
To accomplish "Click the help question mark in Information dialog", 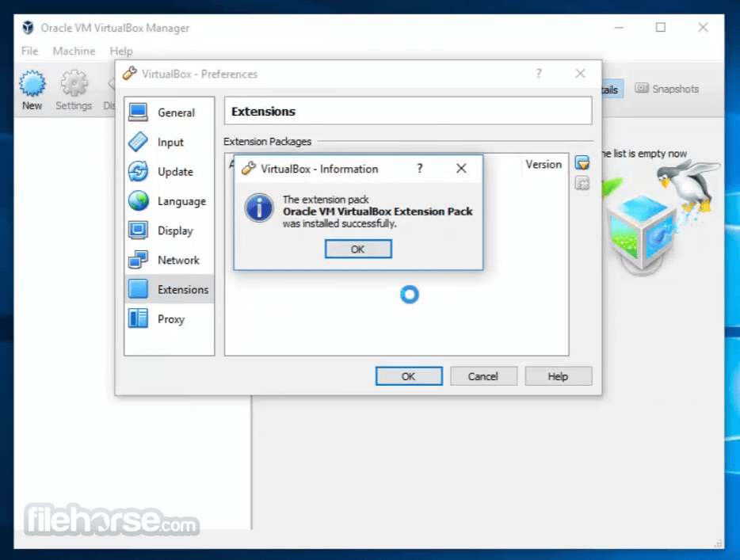I will click(420, 169).
